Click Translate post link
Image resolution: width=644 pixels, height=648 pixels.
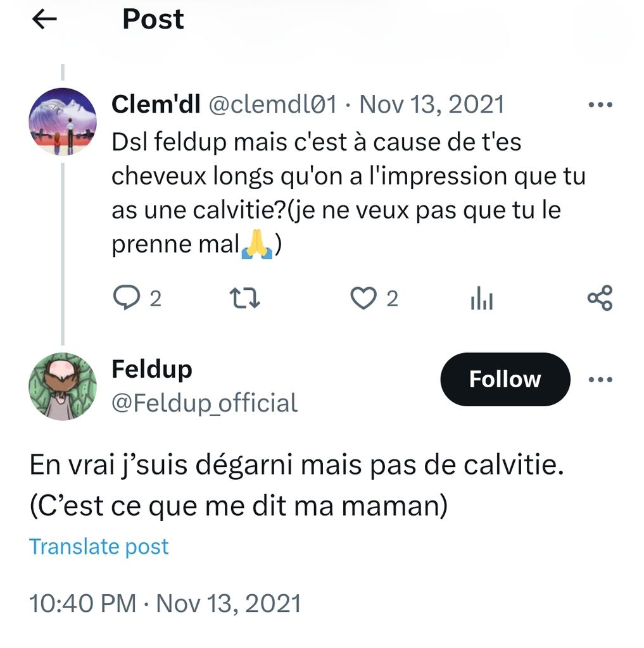pos(99,546)
